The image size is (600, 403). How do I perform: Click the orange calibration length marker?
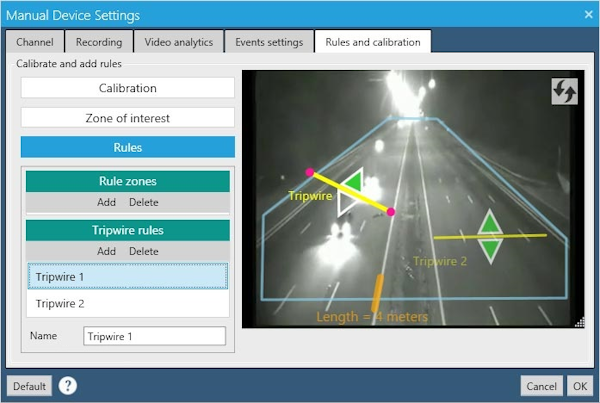click(x=377, y=293)
